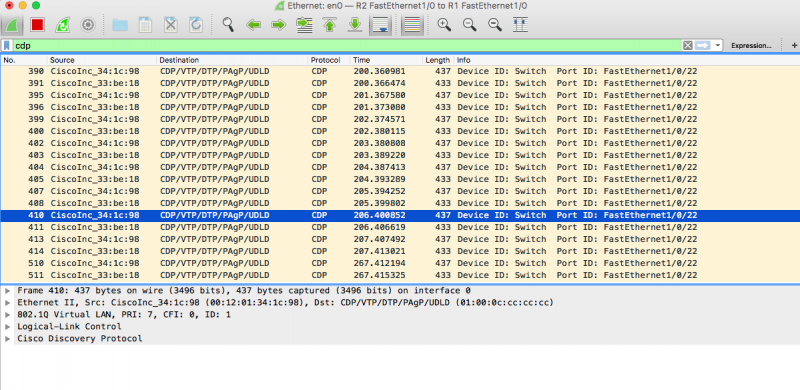Select packet number 404
The width and height of the screenshot is (800, 390).
(400, 167)
